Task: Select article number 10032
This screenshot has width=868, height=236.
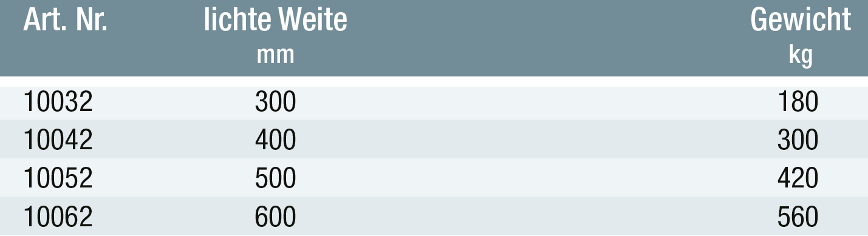Action: (x=58, y=103)
